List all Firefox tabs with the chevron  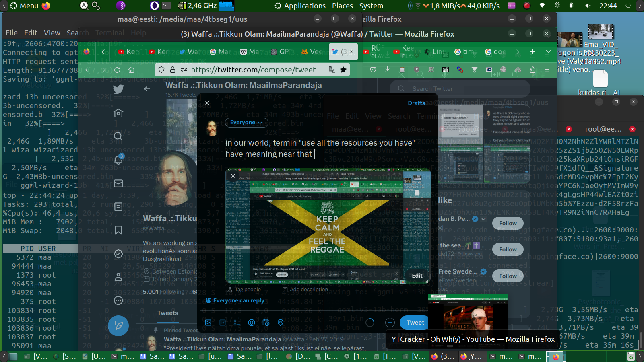(548, 52)
